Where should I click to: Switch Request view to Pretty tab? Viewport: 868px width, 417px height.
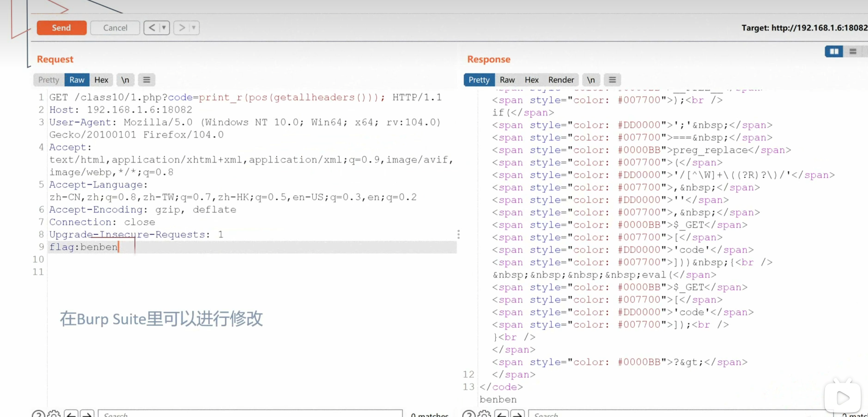[x=49, y=80]
